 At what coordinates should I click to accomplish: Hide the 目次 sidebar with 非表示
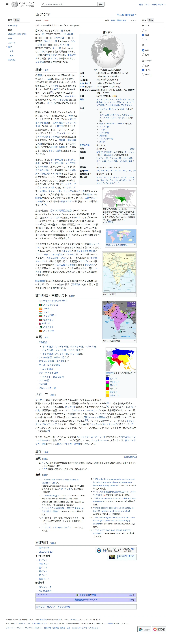(x=17, y=20)
